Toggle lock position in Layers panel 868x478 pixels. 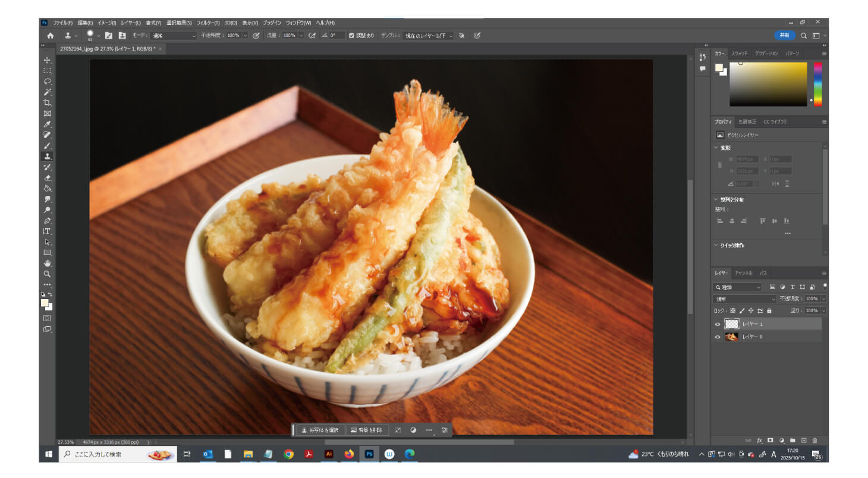click(x=751, y=311)
